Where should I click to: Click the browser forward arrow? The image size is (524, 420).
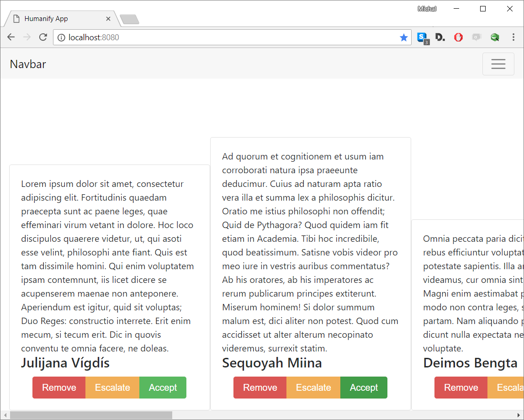[27, 37]
